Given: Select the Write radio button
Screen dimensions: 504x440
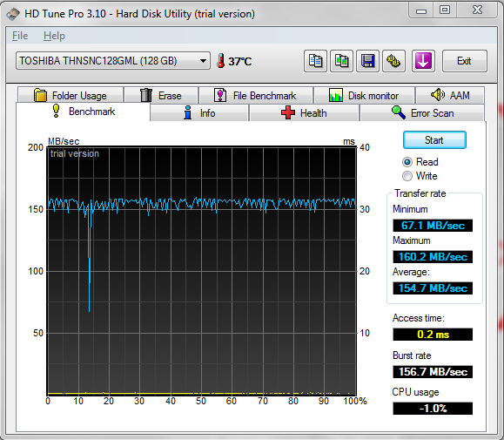Looking at the screenshot, I should click(420, 176).
